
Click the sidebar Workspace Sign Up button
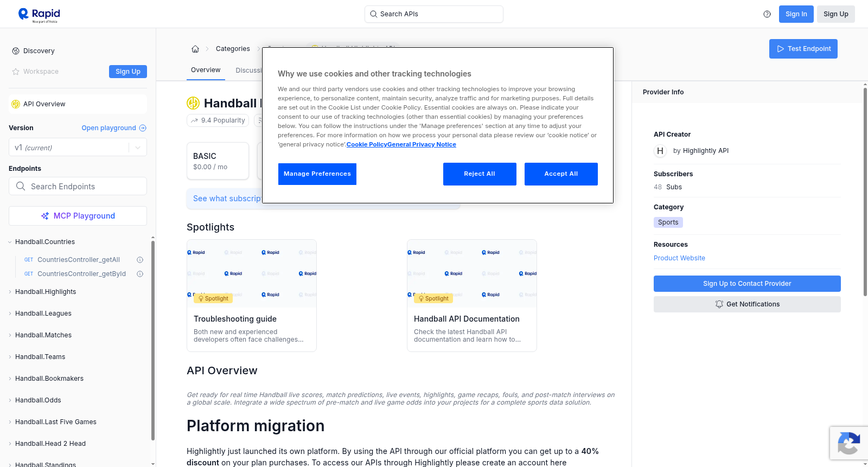coord(128,72)
